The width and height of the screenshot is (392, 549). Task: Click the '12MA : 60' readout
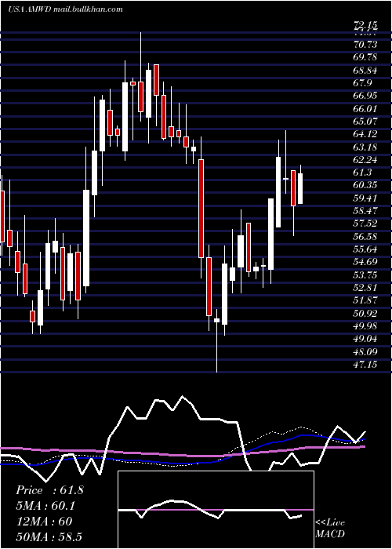click(x=44, y=522)
